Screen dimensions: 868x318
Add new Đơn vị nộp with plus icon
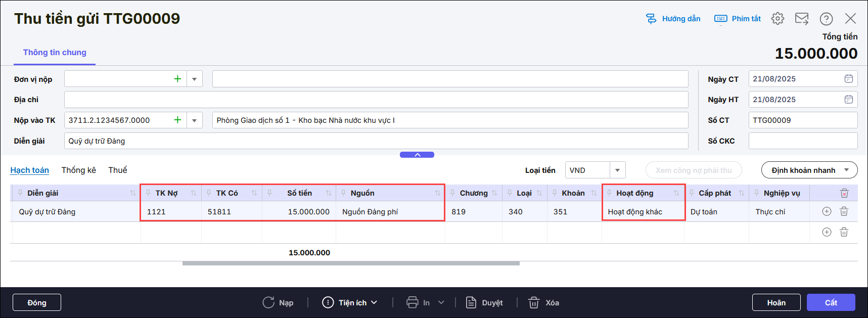[177, 79]
